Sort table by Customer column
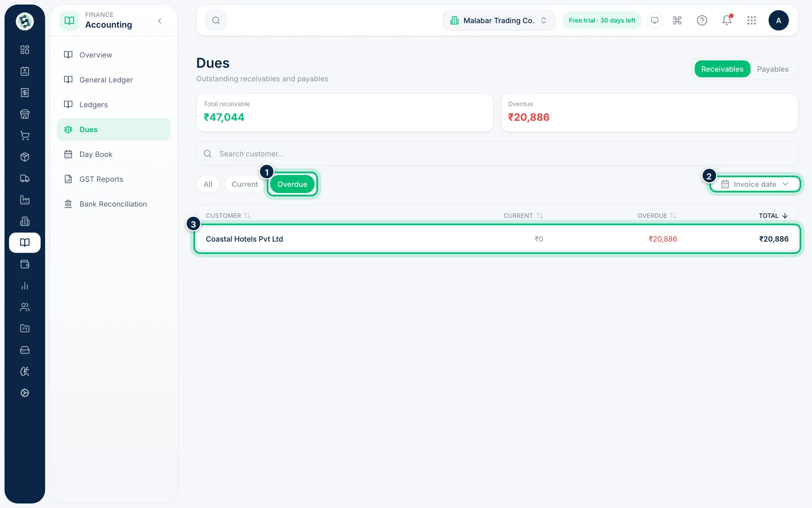The height and width of the screenshot is (508, 812). [x=228, y=215]
